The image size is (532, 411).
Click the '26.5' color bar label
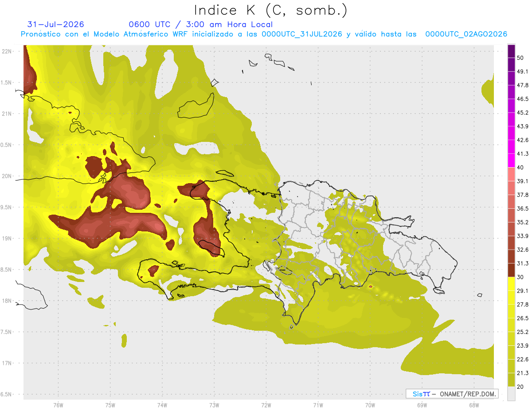523,318
